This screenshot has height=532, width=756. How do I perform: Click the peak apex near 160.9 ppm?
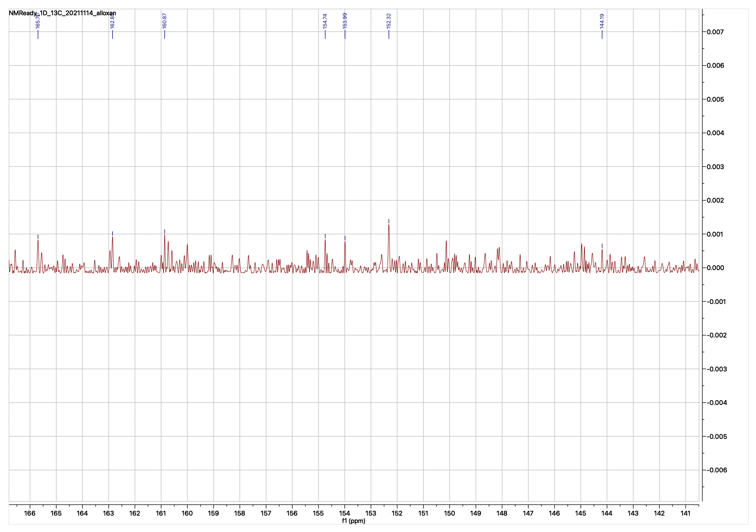164,235
